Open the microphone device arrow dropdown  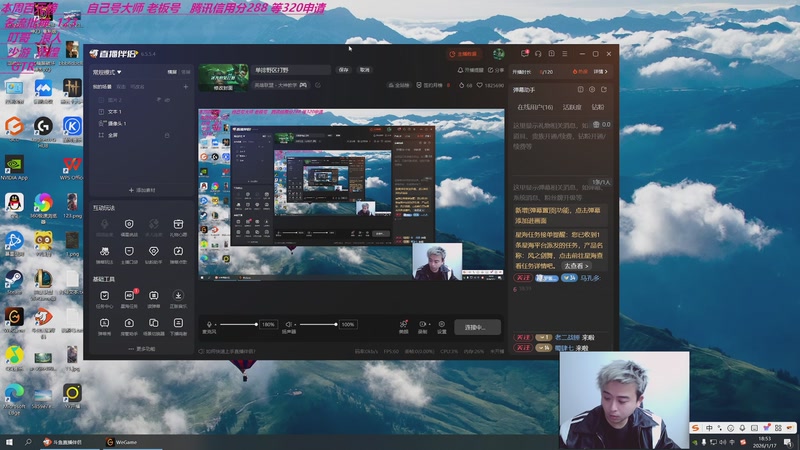click(x=215, y=324)
